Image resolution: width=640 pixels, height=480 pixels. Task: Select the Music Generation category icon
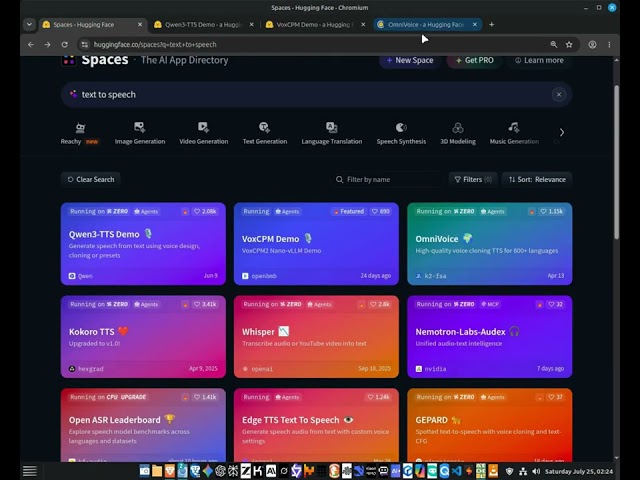514,127
